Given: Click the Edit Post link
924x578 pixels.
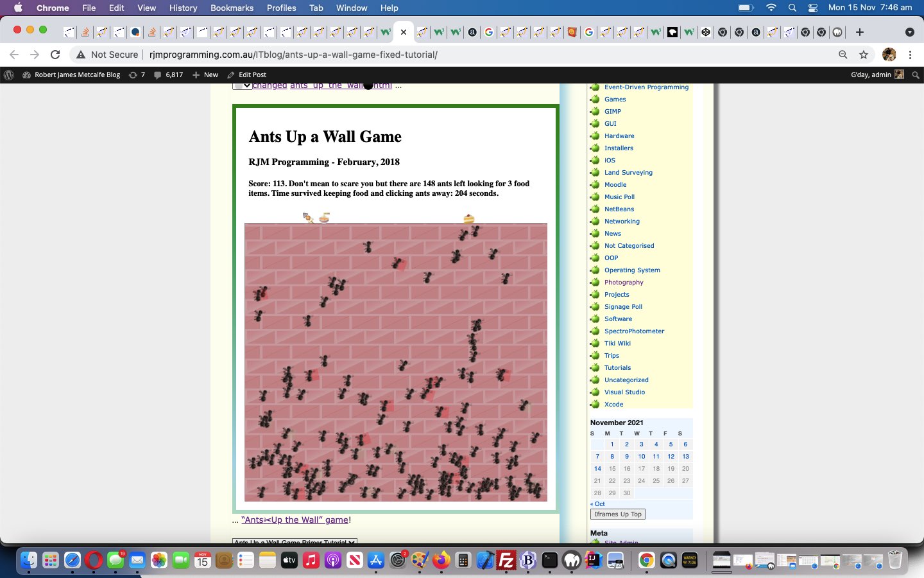Looking at the screenshot, I should point(246,74).
